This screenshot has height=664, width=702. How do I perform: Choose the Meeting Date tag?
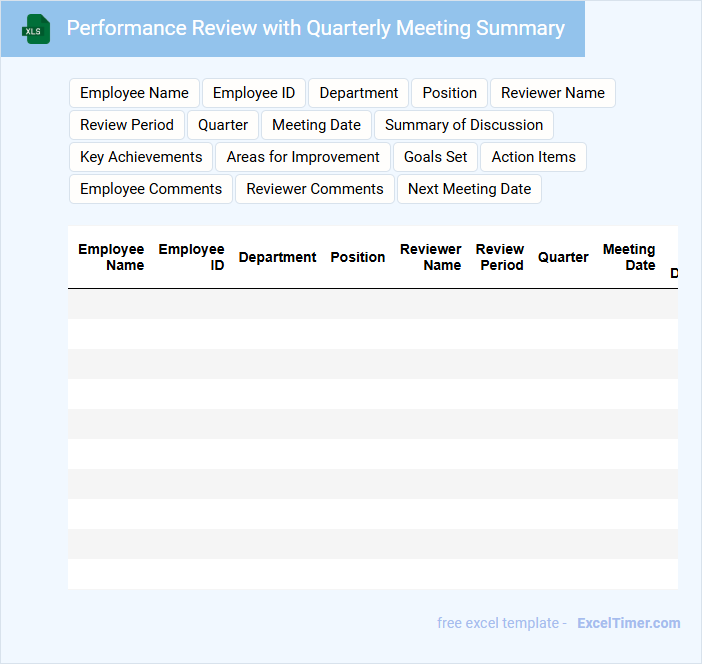tap(316, 125)
